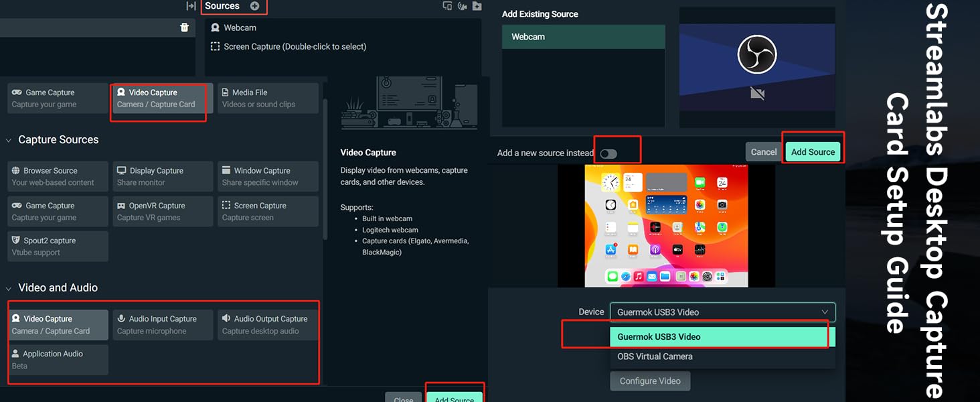
Task: Choose the Audio Output Capture tile
Action: [268, 325]
